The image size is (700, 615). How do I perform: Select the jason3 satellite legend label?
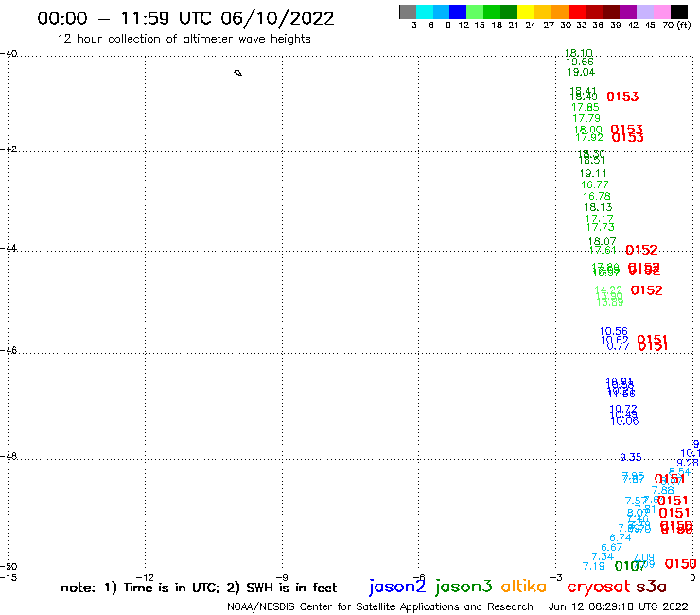(464, 587)
